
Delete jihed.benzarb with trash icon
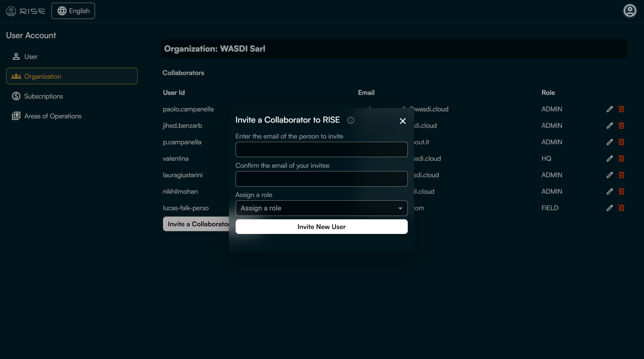pos(621,126)
